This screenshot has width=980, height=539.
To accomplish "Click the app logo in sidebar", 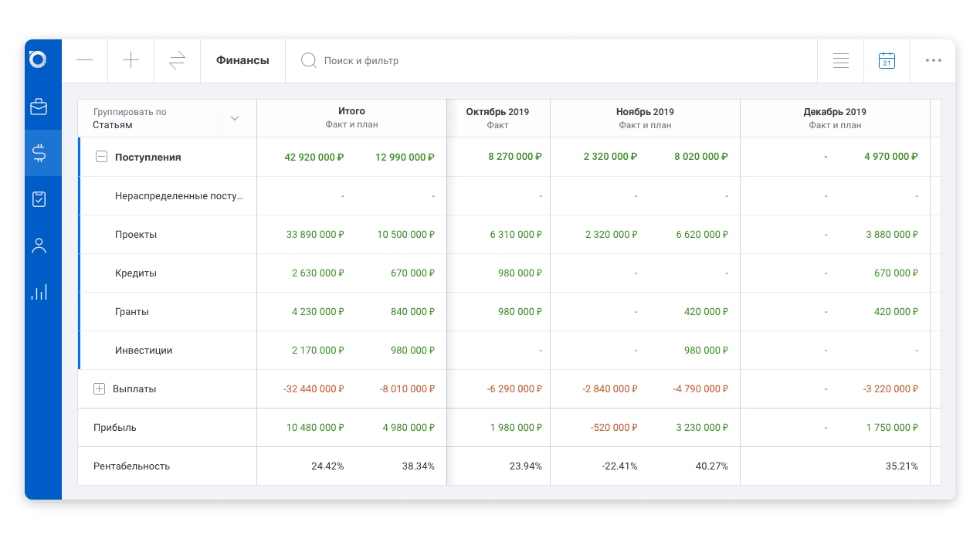I will (38, 59).
